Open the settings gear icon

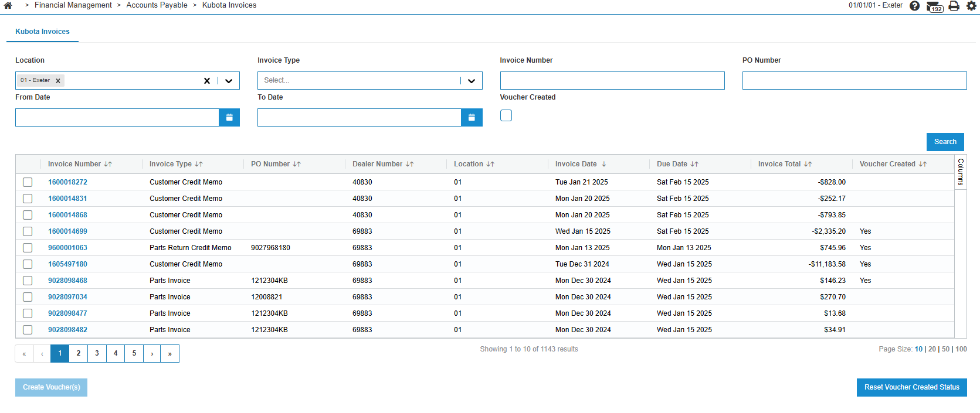click(971, 6)
